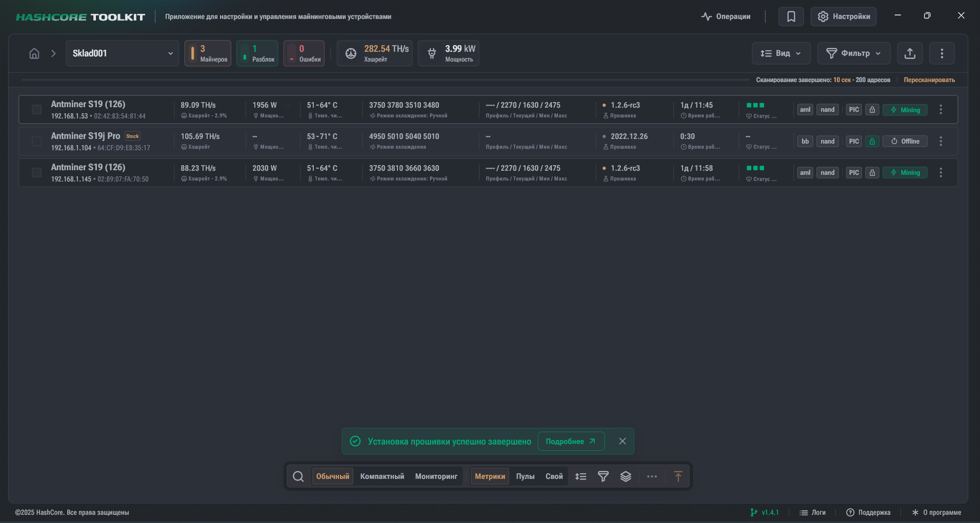Image resolution: width=980 pixels, height=523 pixels.
Task: Click Offline status for Antminer S19j Pro
Action: click(x=905, y=142)
